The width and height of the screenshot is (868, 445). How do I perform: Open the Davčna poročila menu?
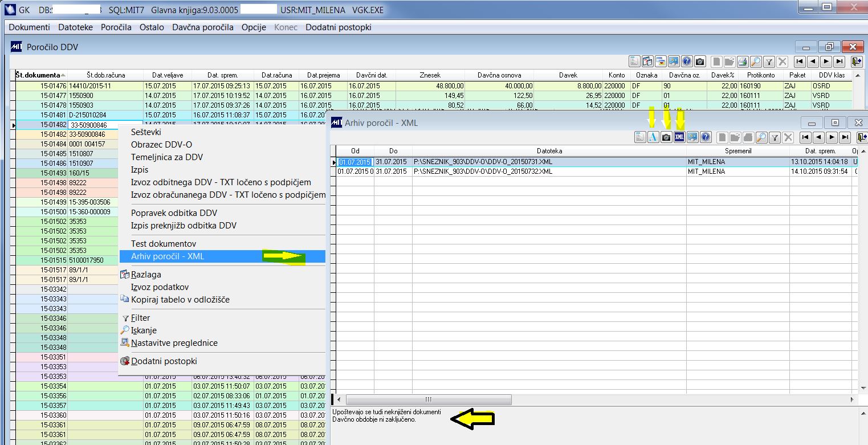203,27
